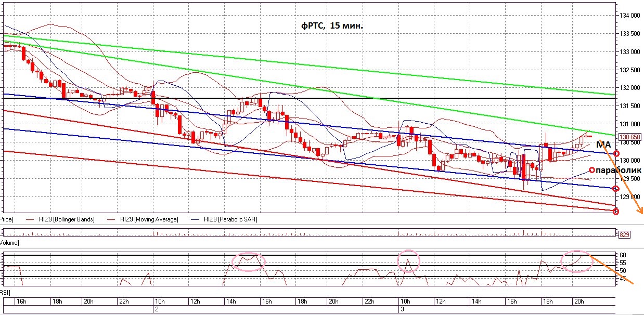Click the 131 000 price axis label

629,124
